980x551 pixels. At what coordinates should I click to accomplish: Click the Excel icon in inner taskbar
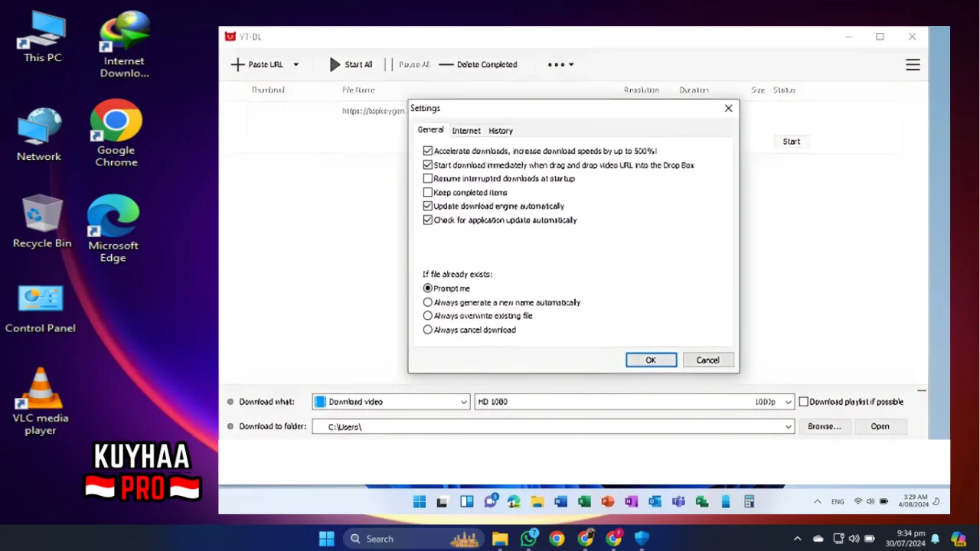tap(584, 502)
